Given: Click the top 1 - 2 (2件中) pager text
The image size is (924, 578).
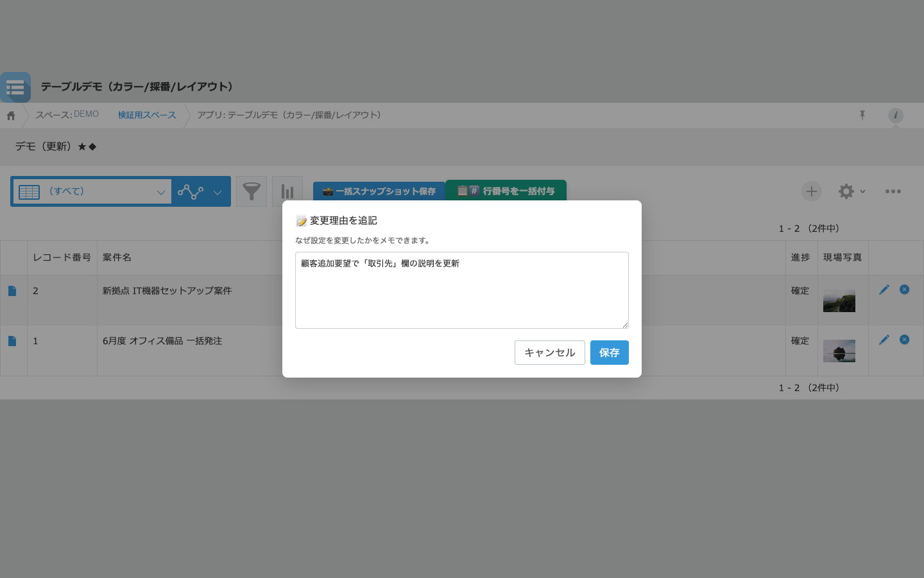Looking at the screenshot, I should 809,229.
